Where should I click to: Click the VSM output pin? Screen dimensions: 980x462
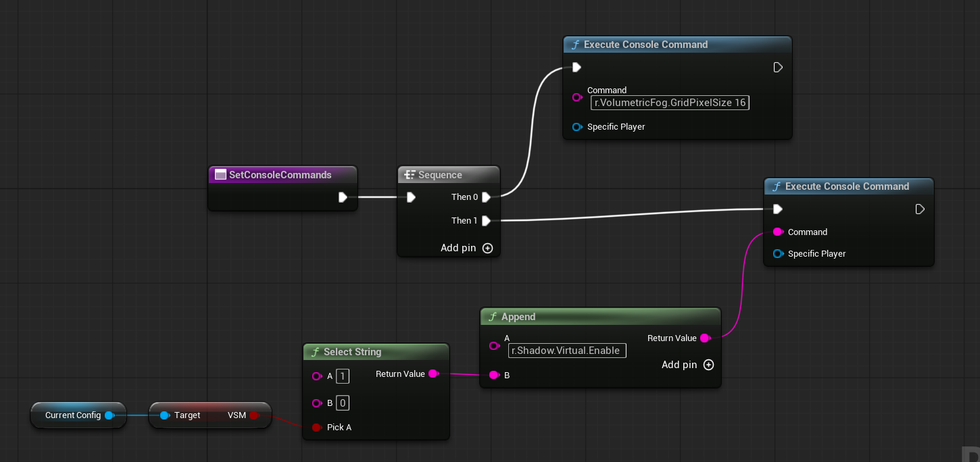coord(254,415)
